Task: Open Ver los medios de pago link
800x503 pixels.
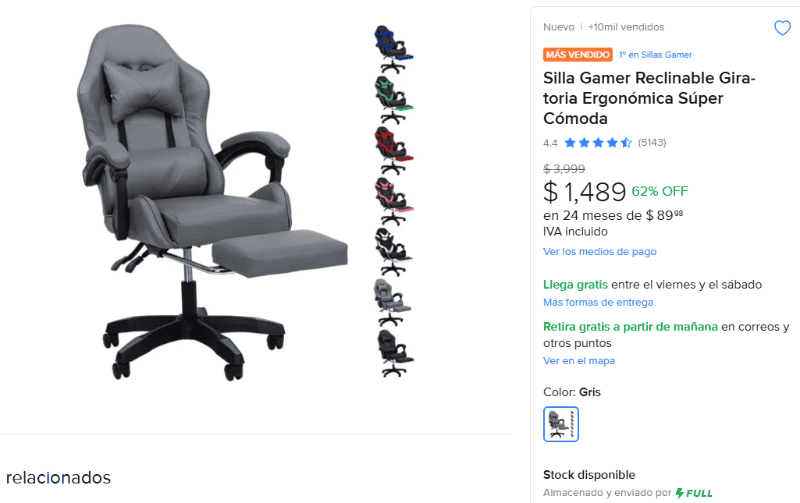Action: [x=599, y=252]
